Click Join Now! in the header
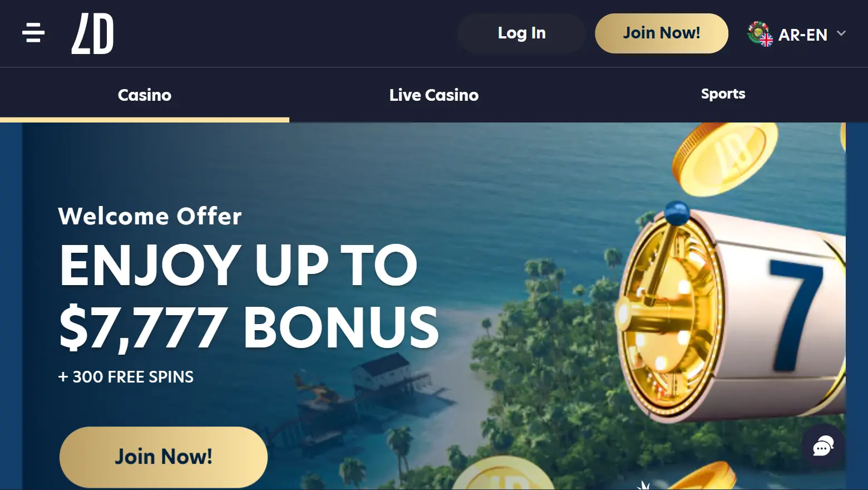This screenshot has width=868, height=490. (662, 33)
